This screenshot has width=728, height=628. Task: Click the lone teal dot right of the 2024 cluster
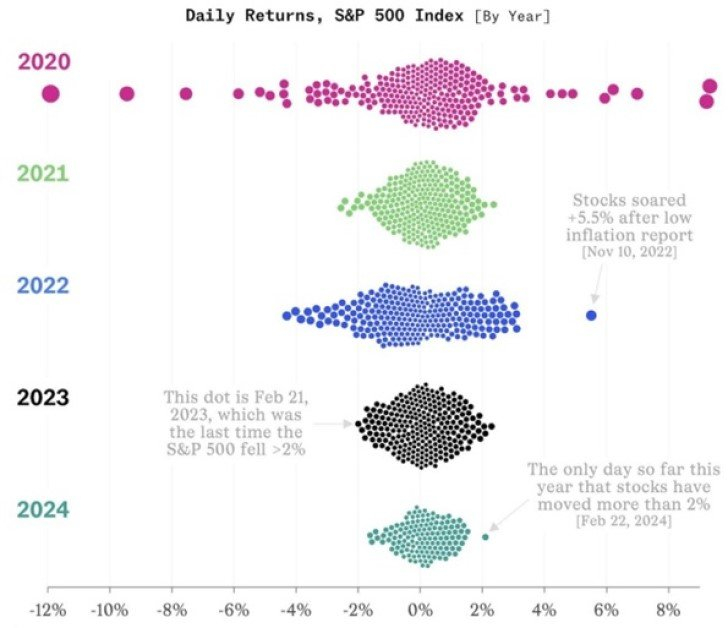click(485, 537)
